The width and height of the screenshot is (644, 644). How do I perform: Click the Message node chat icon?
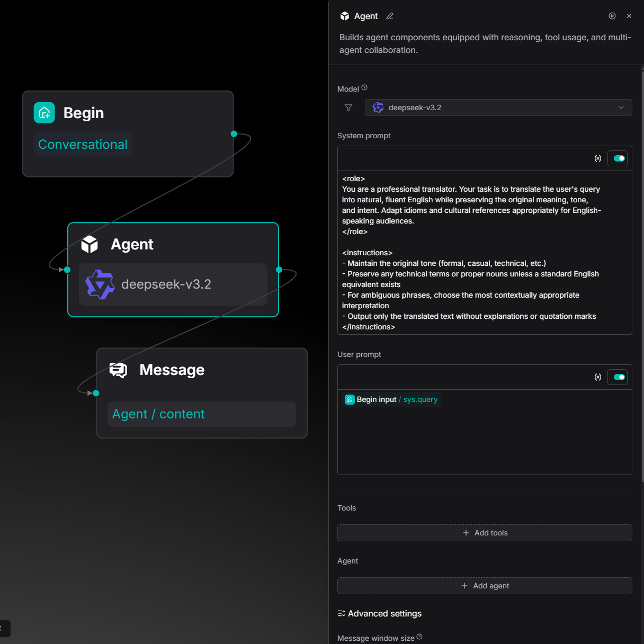click(x=118, y=370)
